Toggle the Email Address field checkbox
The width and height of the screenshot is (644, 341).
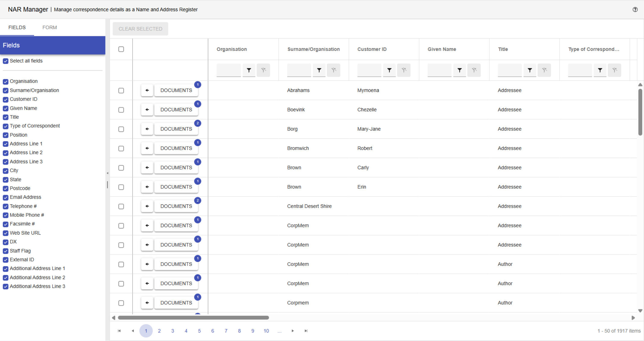pyautogui.click(x=5, y=197)
